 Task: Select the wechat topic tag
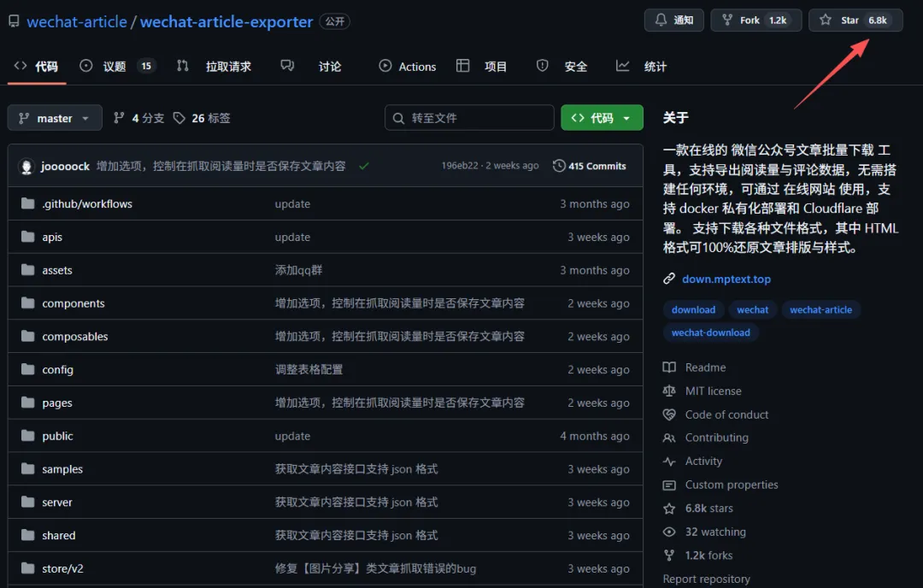point(752,309)
